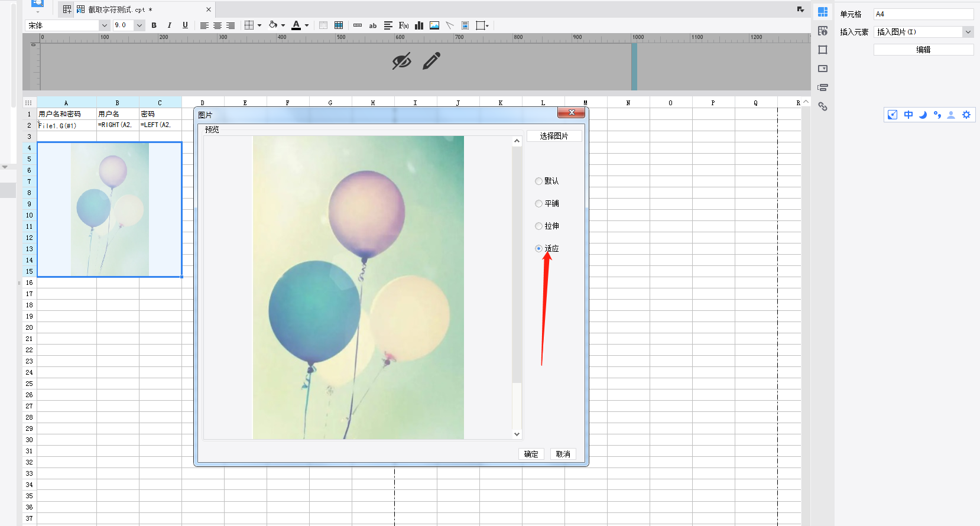Open IME settings gear icon
This screenshot has height=526, width=980.
(x=966, y=115)
